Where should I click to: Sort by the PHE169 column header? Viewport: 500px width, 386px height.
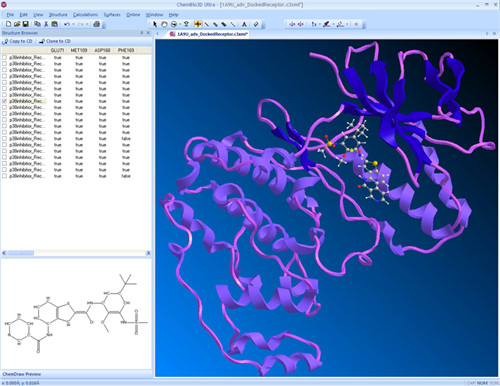pos(126,50)
